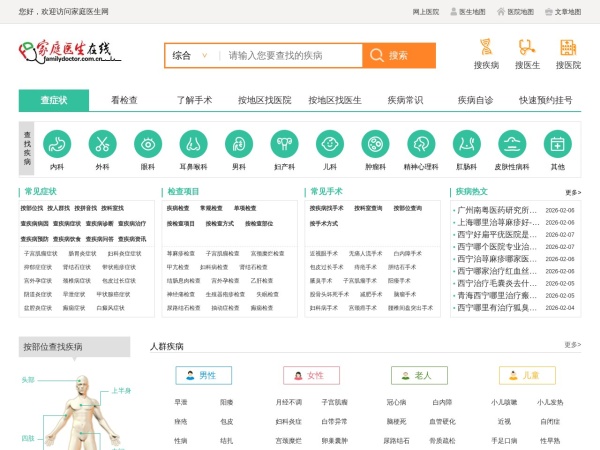The width and height of the screenshot is (600, 450).
Task: Select the 了解手术 navigation tab
Action: pyautogui.click(x=195, y=100)
